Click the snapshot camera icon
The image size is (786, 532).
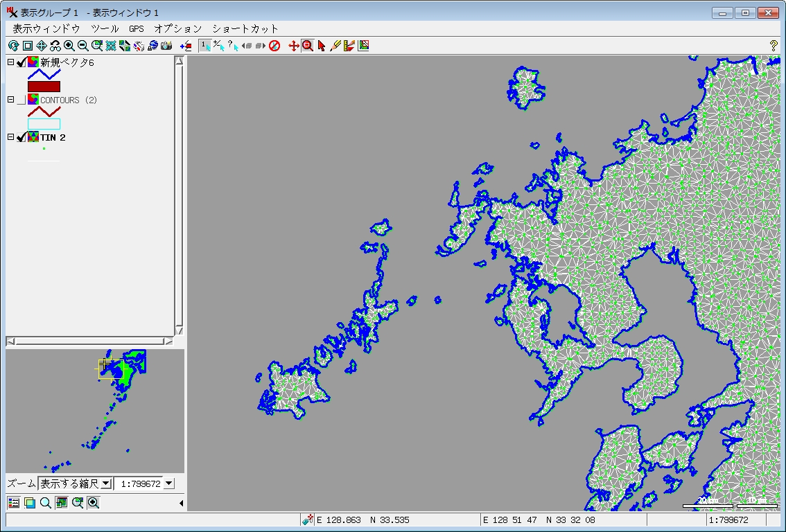(x=166, y=46)
